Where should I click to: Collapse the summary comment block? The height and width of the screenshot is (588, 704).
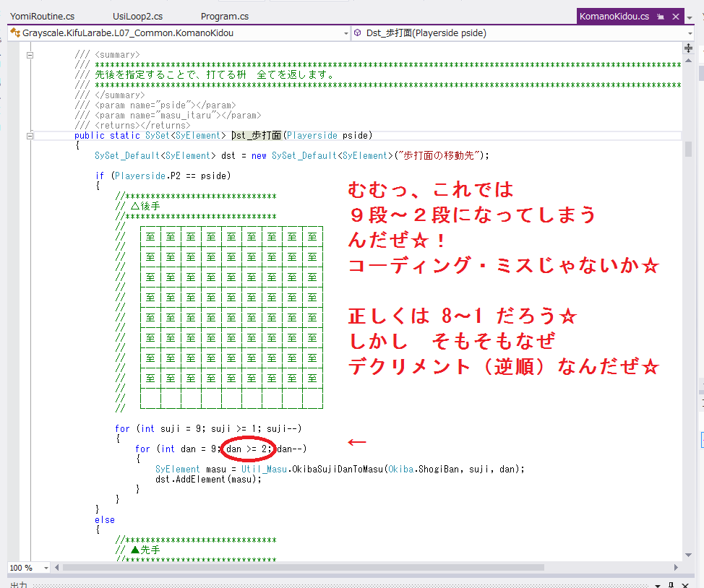pos(30,55)
